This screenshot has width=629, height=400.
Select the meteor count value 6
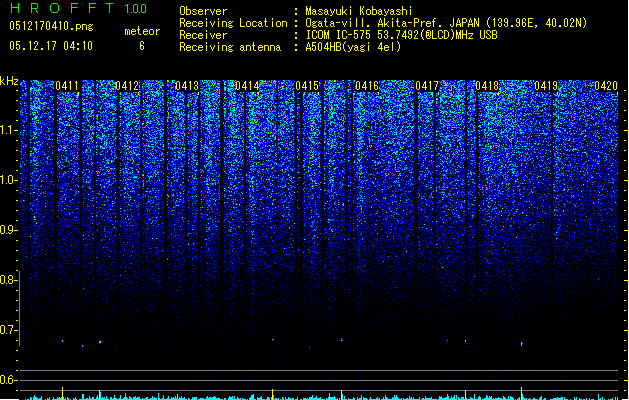click(142, 46)
